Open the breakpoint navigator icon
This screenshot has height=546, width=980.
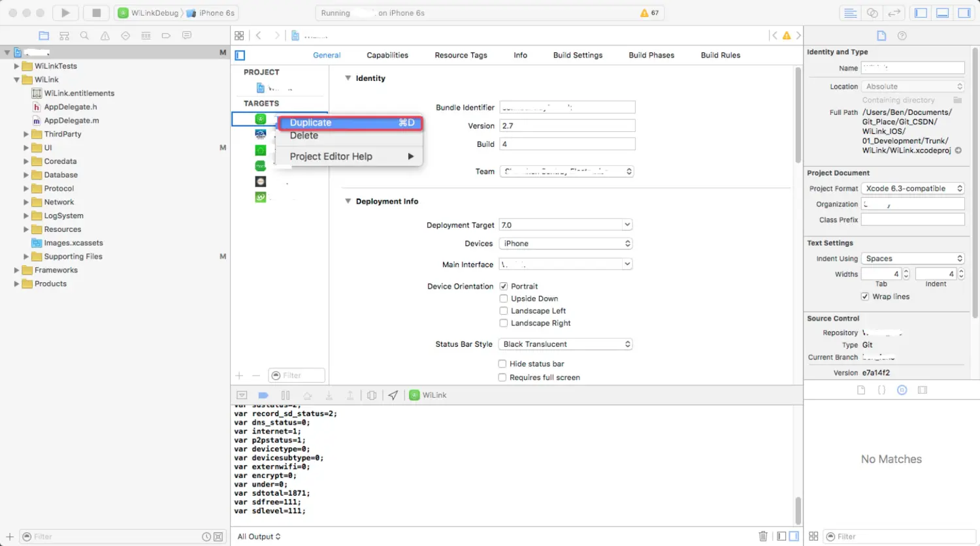[x=166, y=36]
